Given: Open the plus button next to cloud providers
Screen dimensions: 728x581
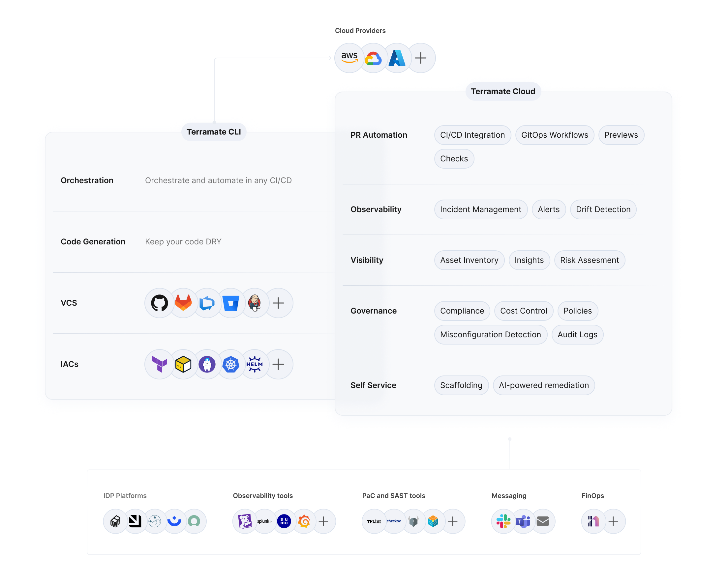Looking at the screenshot, I should [x=421, y=58].
